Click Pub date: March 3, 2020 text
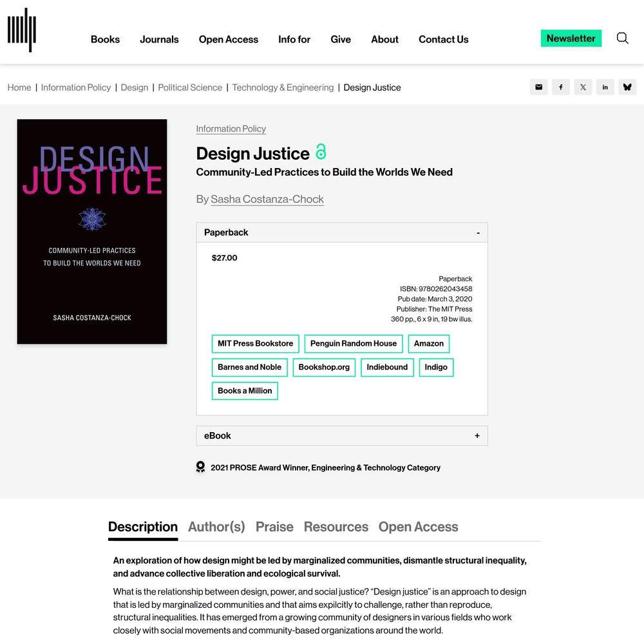This screenshot has height=644, width=644. tap(435, 299)
